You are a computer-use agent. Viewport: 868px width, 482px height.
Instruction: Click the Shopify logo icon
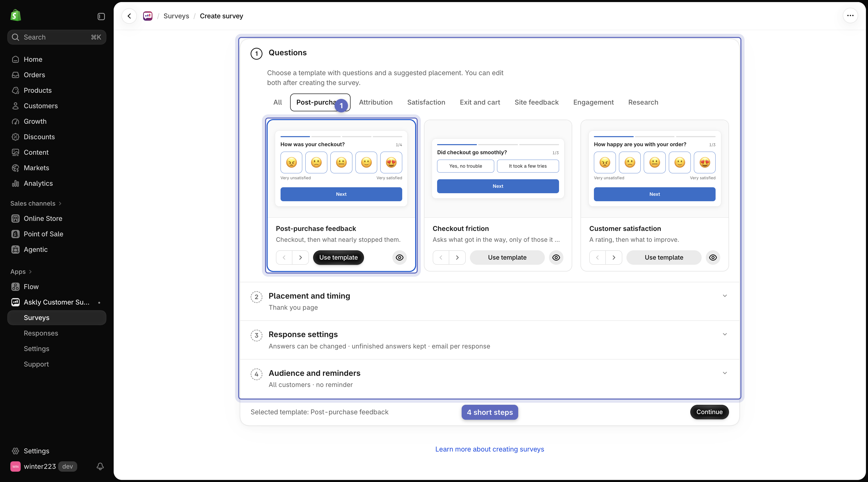pyautogui.click(x=16, y=15)
